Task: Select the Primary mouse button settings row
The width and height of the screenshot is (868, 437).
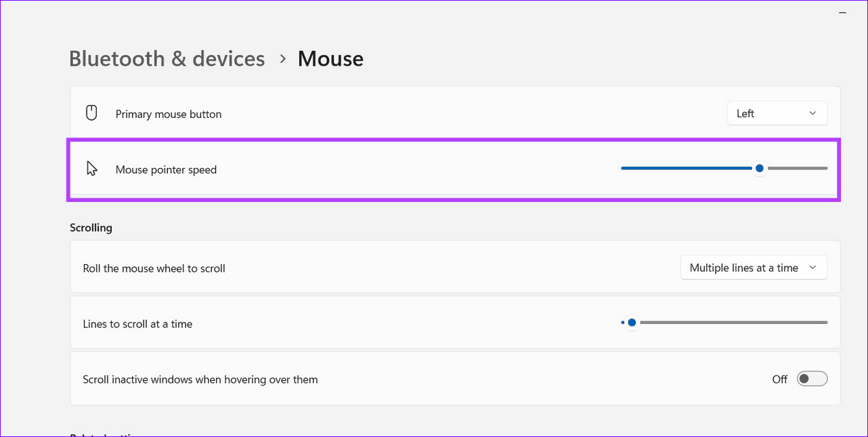Action: (x=406, y=113)
